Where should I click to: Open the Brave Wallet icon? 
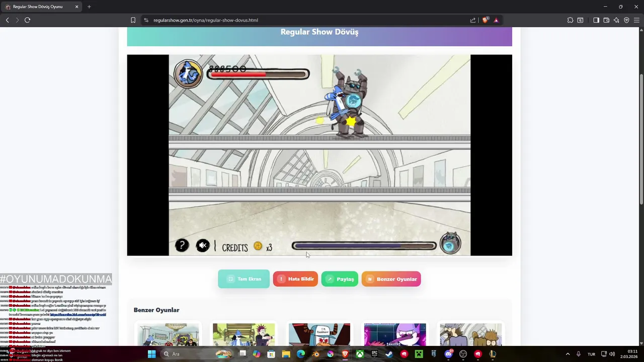pyautogui.click(x=606, y=20)
